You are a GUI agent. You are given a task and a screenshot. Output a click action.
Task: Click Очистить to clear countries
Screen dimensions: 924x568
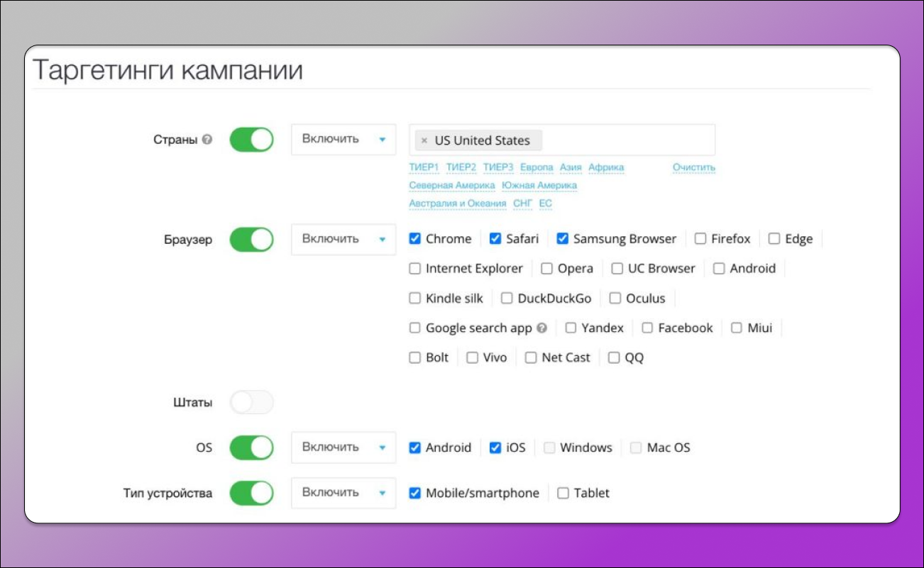[693, 167]
